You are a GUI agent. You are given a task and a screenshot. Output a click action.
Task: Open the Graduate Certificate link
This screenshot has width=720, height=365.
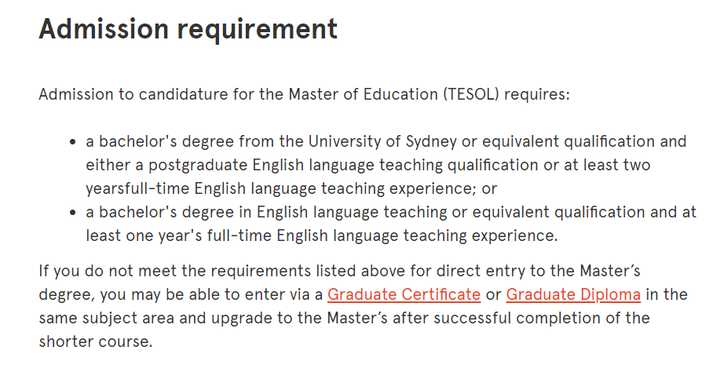404,294
